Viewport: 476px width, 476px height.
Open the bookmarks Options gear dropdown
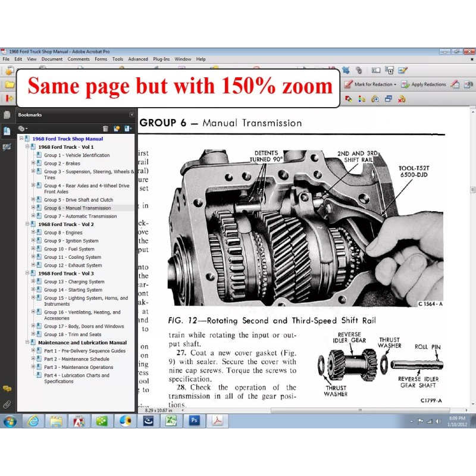pos(23,129)
